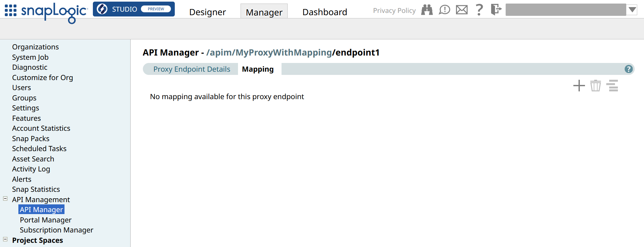Open Portal Manager

(46, 220)
